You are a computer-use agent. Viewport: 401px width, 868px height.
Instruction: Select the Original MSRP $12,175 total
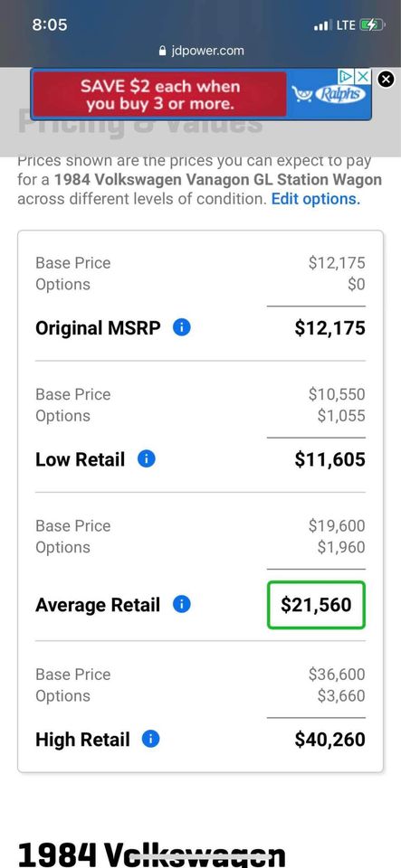tap(329, 327)
